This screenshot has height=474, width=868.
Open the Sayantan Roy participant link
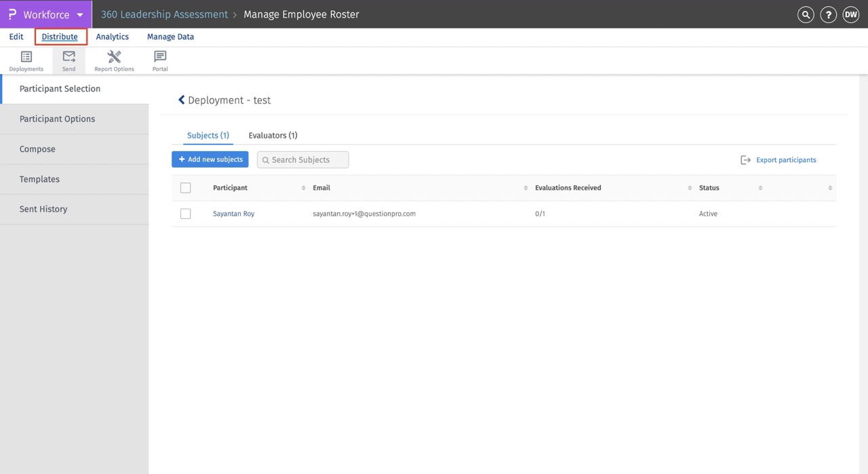point(233,214)
